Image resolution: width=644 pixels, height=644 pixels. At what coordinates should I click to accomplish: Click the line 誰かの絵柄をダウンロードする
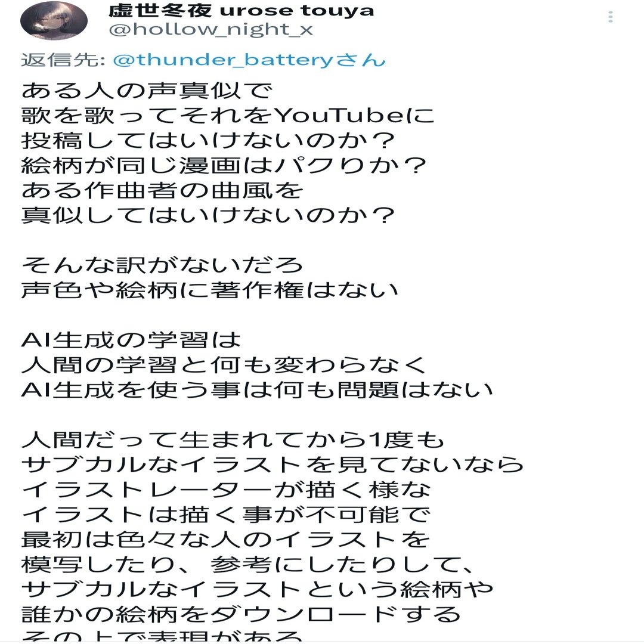(241, 615)
